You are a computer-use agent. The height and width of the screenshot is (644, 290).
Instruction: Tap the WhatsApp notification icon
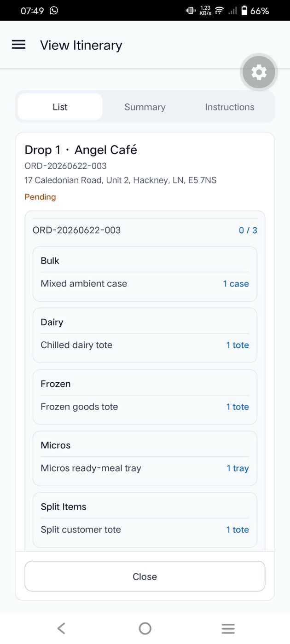coord(54,10)
